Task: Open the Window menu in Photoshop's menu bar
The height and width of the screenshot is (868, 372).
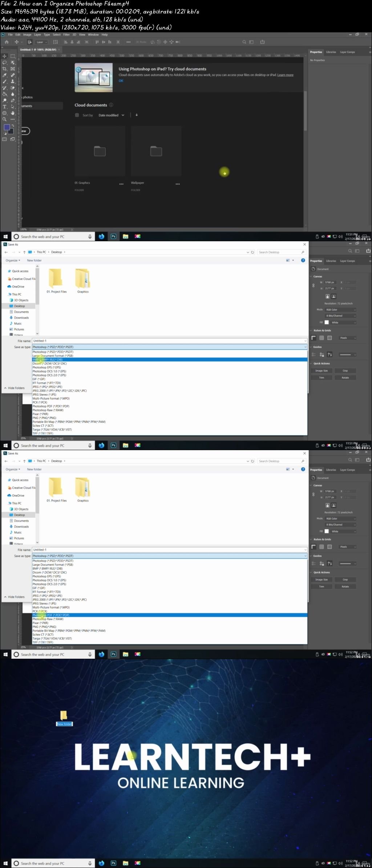Action: (x=93, y=35)
